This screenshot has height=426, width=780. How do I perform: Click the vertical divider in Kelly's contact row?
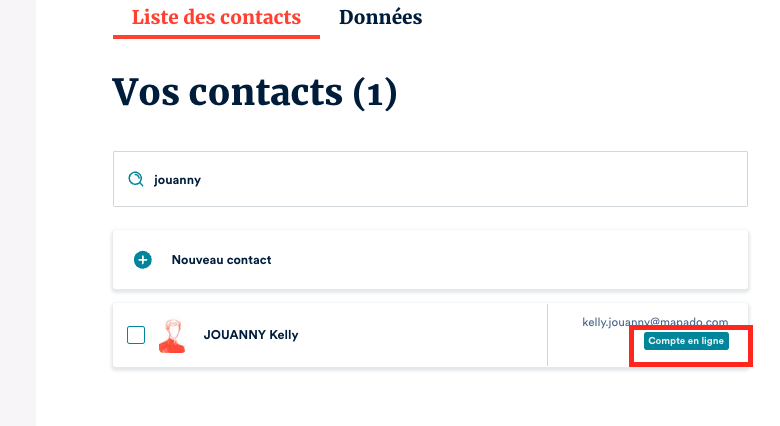coord(548,335)
